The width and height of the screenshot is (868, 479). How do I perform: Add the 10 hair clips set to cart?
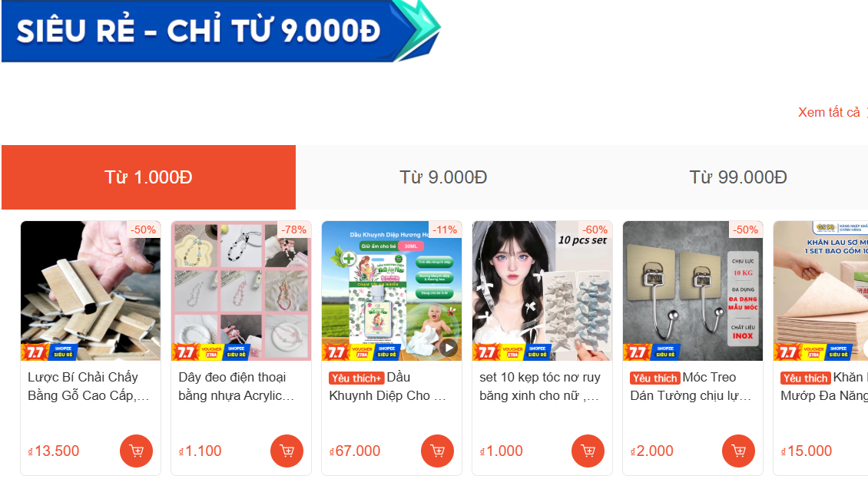coord(588,451)
